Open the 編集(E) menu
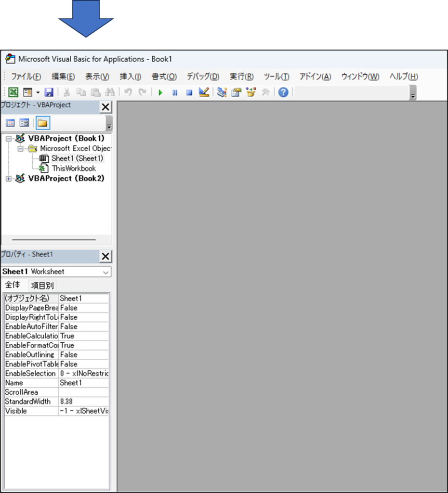448x493 pixels. click(x=63, y=77)
